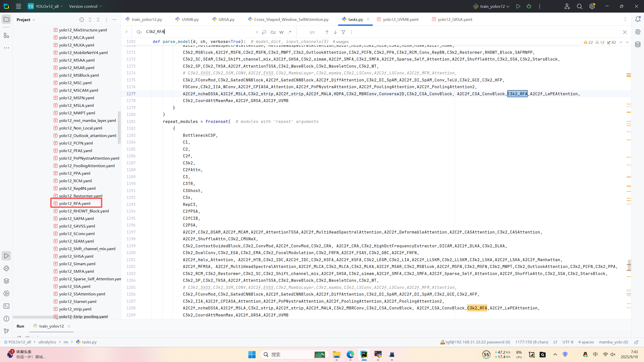Click the Run train_yolov12 play icon
The height and width of the screenshot is (362, 644).
[518, 6]
